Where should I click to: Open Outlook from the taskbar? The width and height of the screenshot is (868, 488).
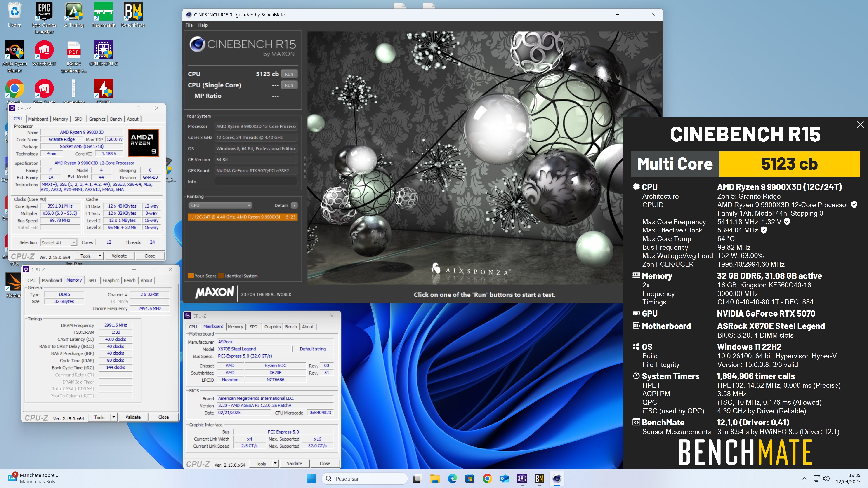click(505, 479)
